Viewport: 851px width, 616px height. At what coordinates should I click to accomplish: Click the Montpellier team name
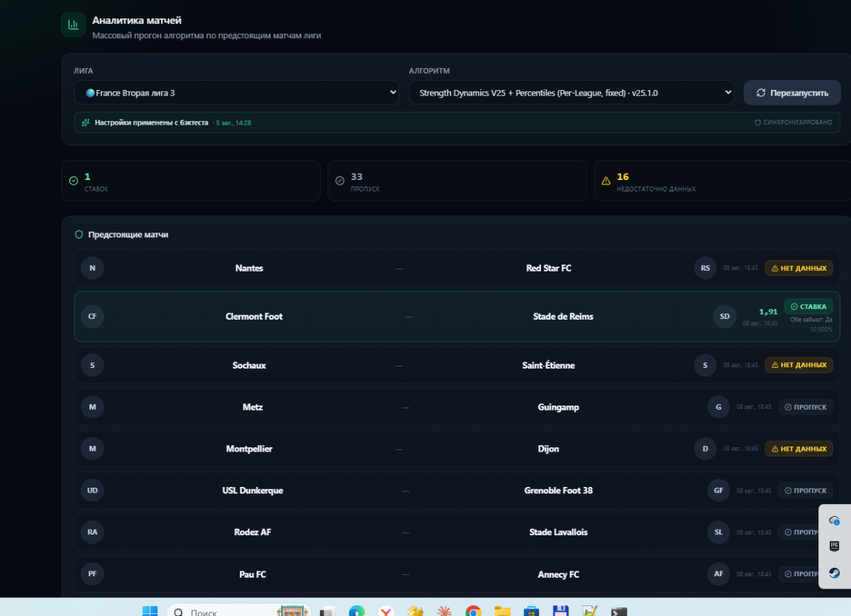coord(249,449)
